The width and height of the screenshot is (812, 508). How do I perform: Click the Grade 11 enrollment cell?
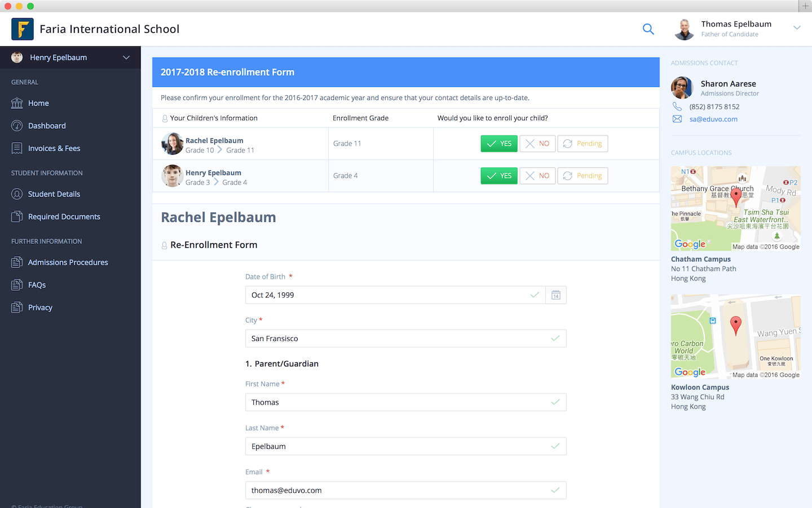coord(381,143)
